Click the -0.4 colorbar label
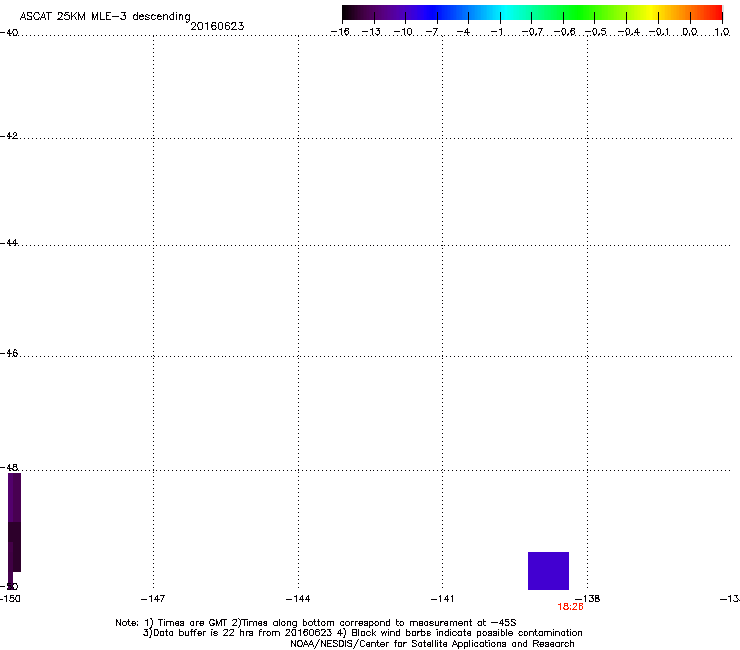This screenshot has height=650, width=740. 629,32
